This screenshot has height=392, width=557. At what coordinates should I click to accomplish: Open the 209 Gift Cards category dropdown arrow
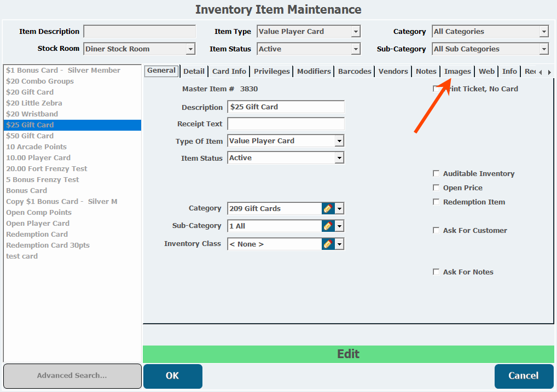339,208
